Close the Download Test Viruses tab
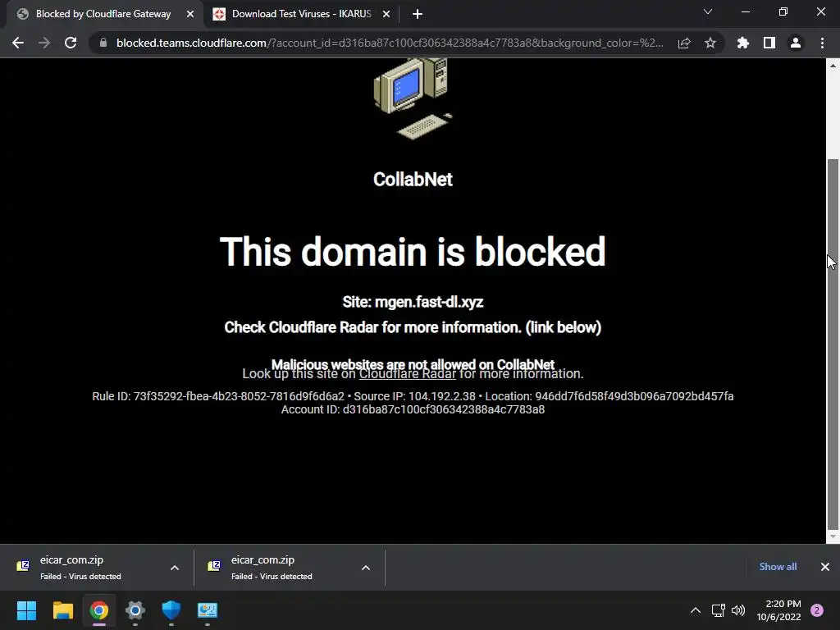The width and height of the screenshot is (840, 630). pos(386,14)
